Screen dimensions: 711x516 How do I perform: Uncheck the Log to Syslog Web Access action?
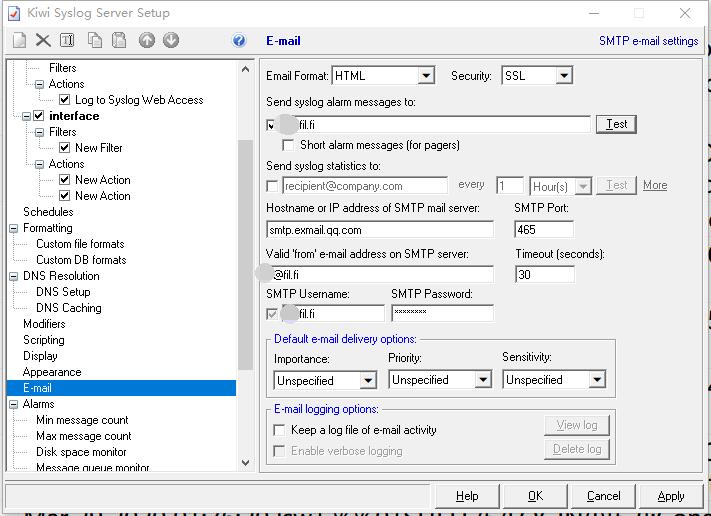click(64, 100)
